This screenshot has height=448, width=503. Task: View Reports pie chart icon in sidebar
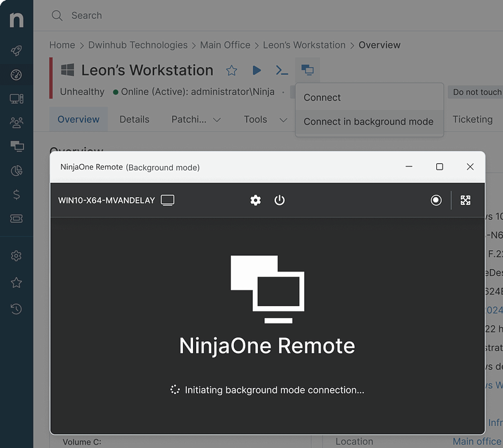pos(16,170)
